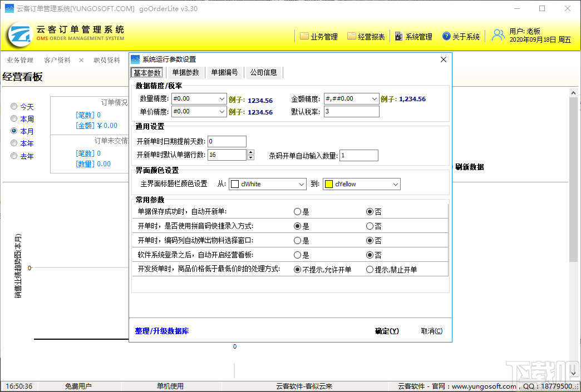Click the 云客 OMS logo
581x392 pixels.
(20, 35)
